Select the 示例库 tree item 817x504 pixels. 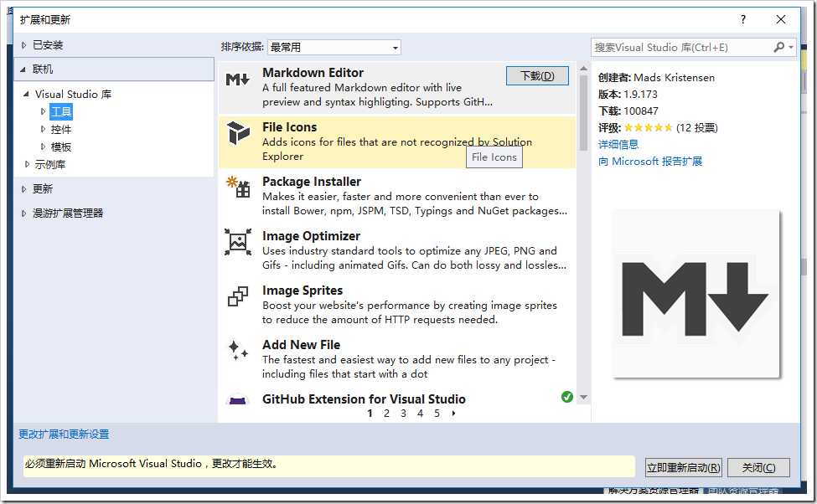click(x=50, y=165)
